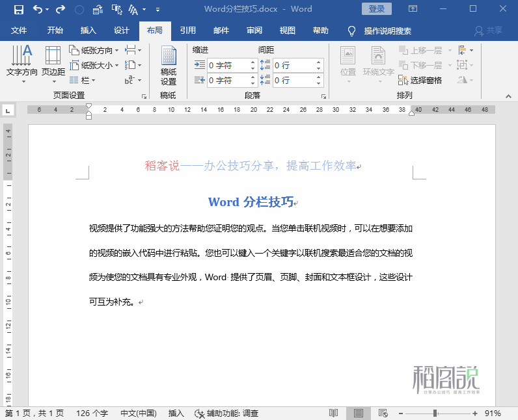Open the line numbers dropdown icon
Viewport: 518px width, 420px height.
pyautogui.click(x=133, y=65)
